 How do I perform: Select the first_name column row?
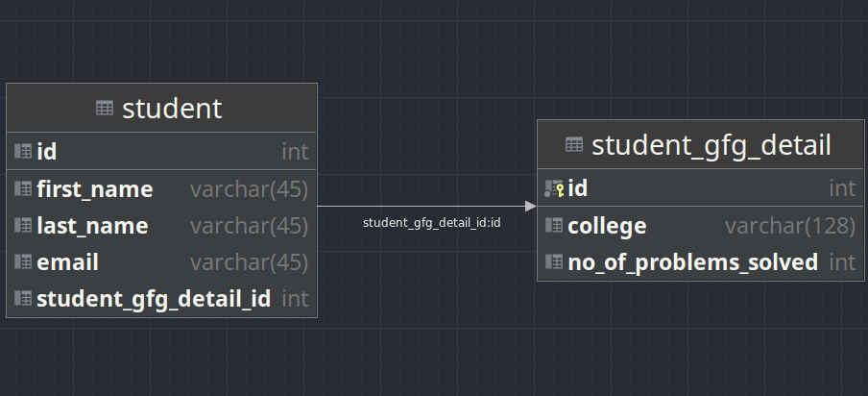(x=94, y=189)
